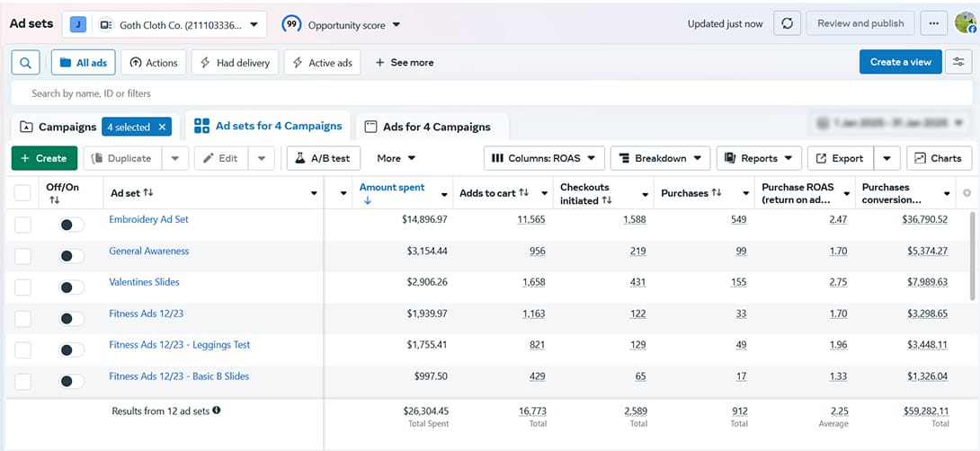This screenshot has width=980, height=451.
Task: Open the Breakdown dropdown
Action: pos(660,158)
